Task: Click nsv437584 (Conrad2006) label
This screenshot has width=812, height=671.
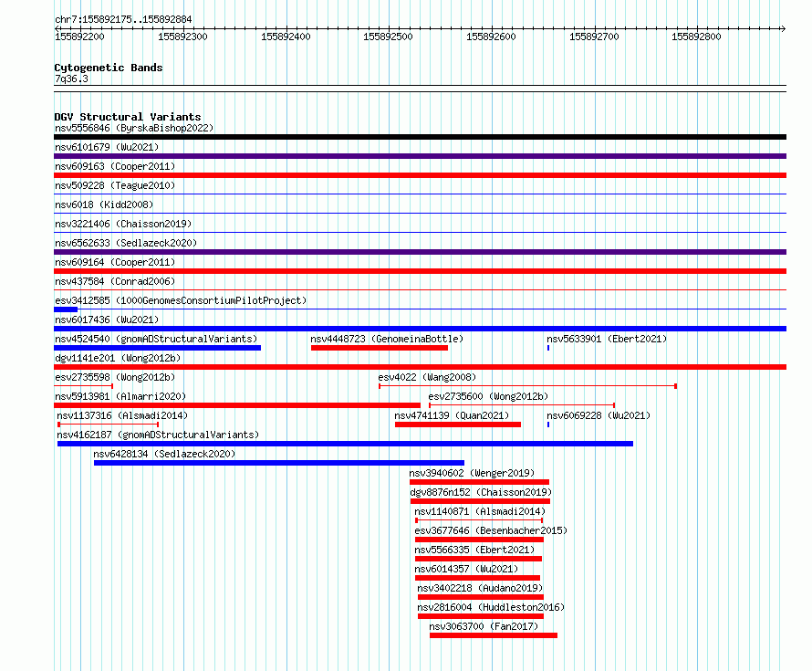Action: click(x=115, y=281)
